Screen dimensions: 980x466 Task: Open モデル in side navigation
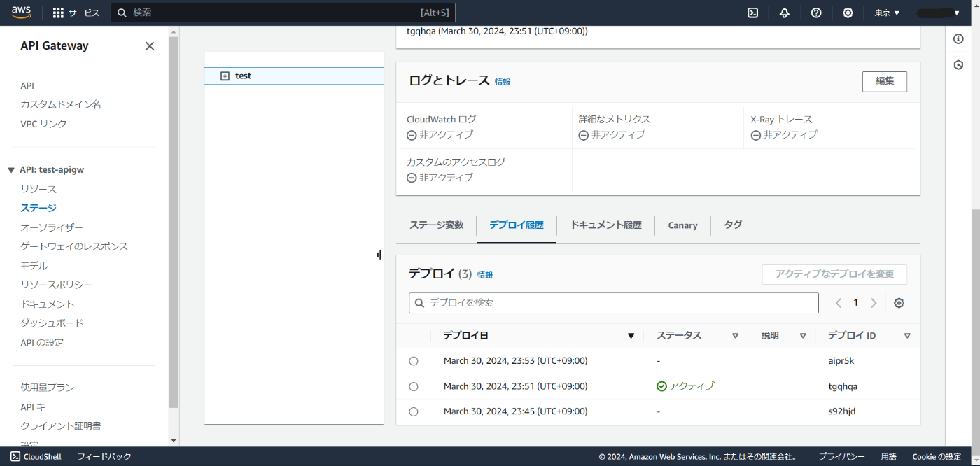pos(34,266)
